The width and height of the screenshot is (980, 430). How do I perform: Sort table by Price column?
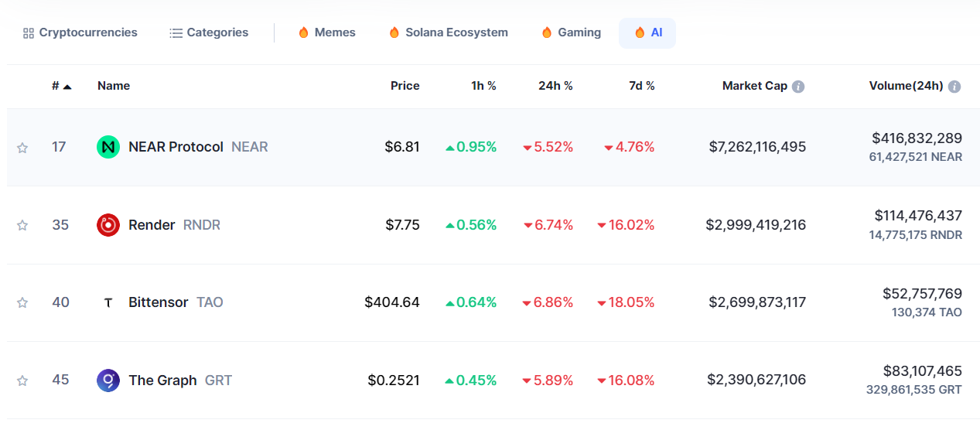point(405,86)
